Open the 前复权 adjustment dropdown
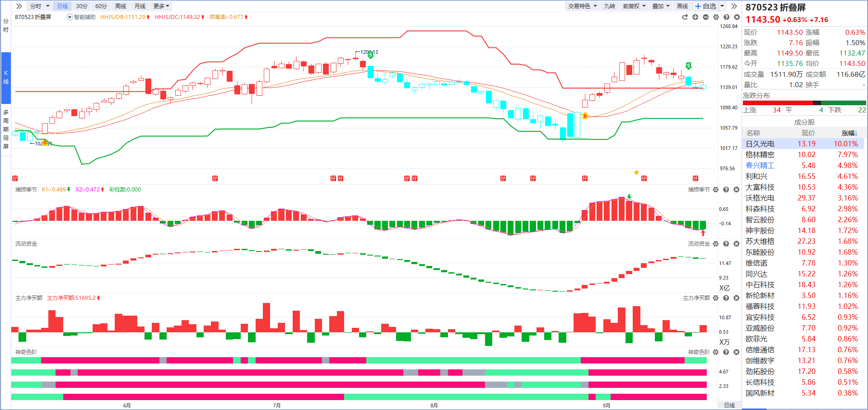Image resolution: width=868 pixels, height=410 pixels. click(x=634, y=6)
